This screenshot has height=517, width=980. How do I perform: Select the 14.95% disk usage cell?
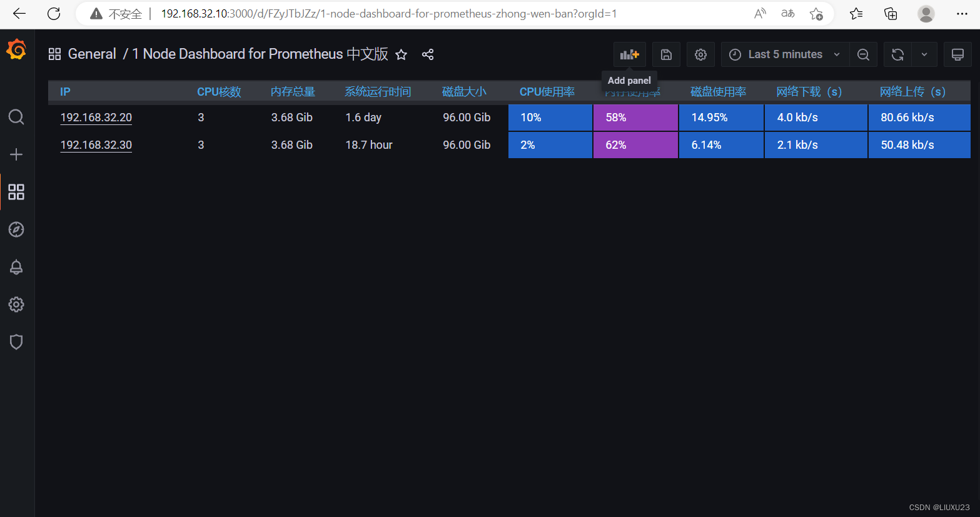721,118
